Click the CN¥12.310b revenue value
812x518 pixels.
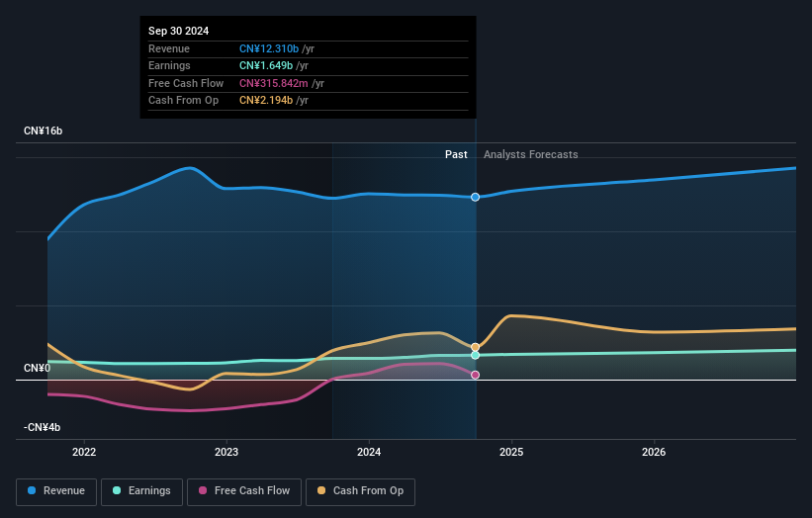pyautogui.click(x=269, y=48)
